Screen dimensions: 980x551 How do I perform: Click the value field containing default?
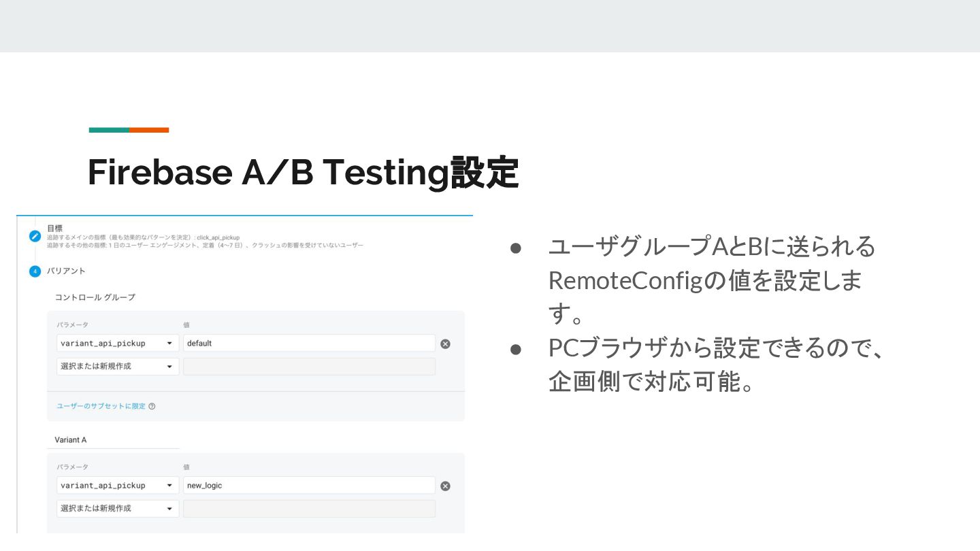click(309, 344)
